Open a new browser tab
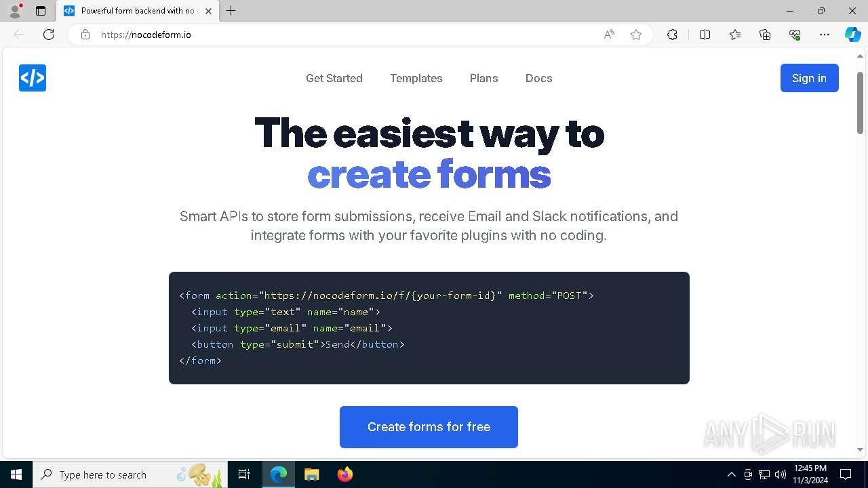The image size is (868, 488). [231, 11]
